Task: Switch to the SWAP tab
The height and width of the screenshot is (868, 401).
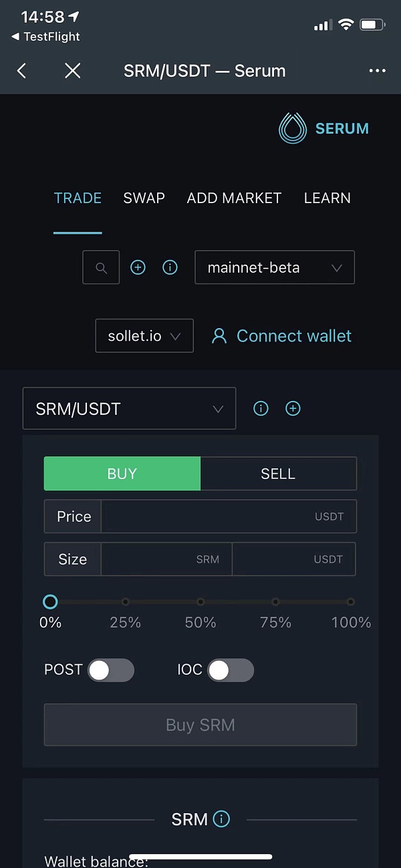Action: pyautogui.click(x=144, y=198)
